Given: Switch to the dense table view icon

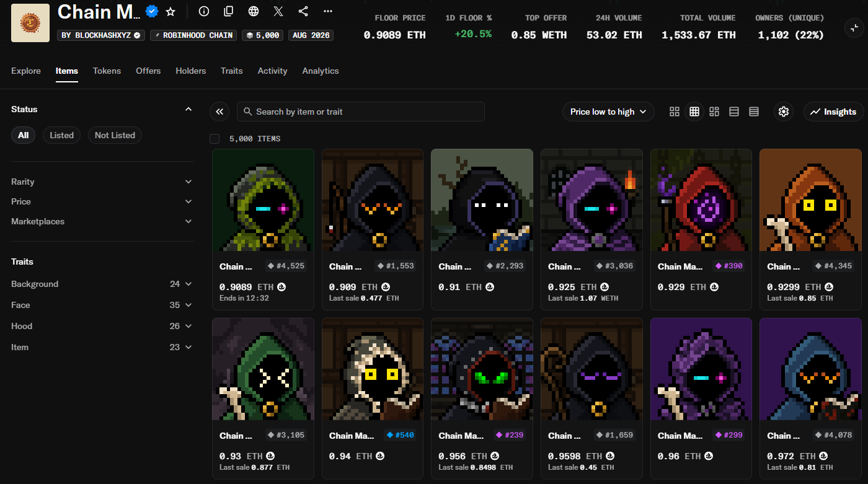Looking at the screenshot, I should [754, 112].
